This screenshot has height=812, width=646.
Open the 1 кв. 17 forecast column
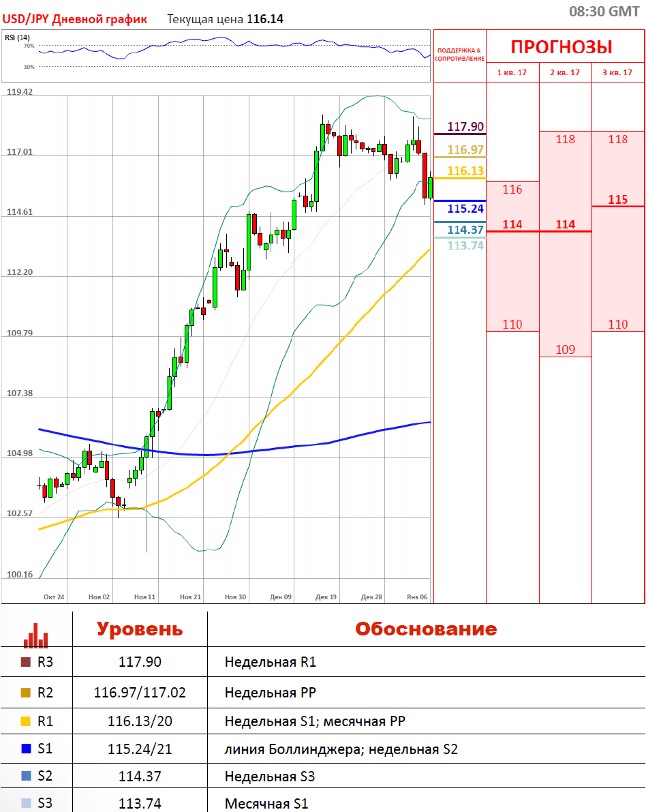coord(512,72)
